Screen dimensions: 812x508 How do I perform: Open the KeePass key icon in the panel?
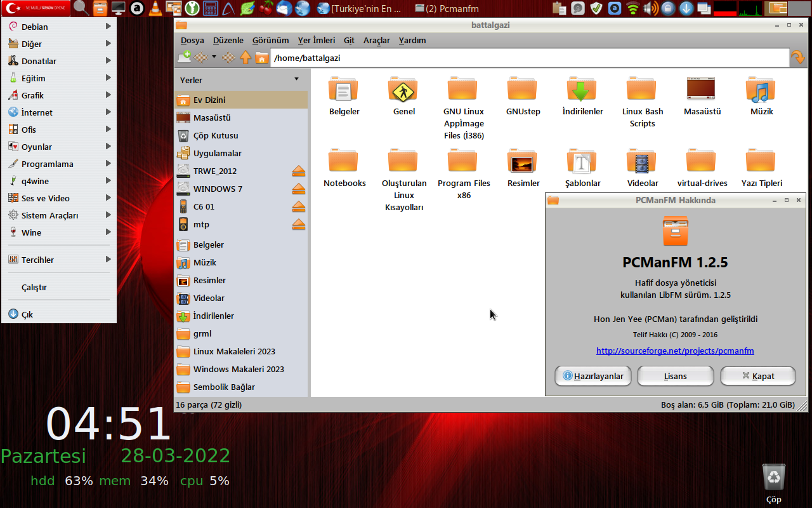(192, 8)
